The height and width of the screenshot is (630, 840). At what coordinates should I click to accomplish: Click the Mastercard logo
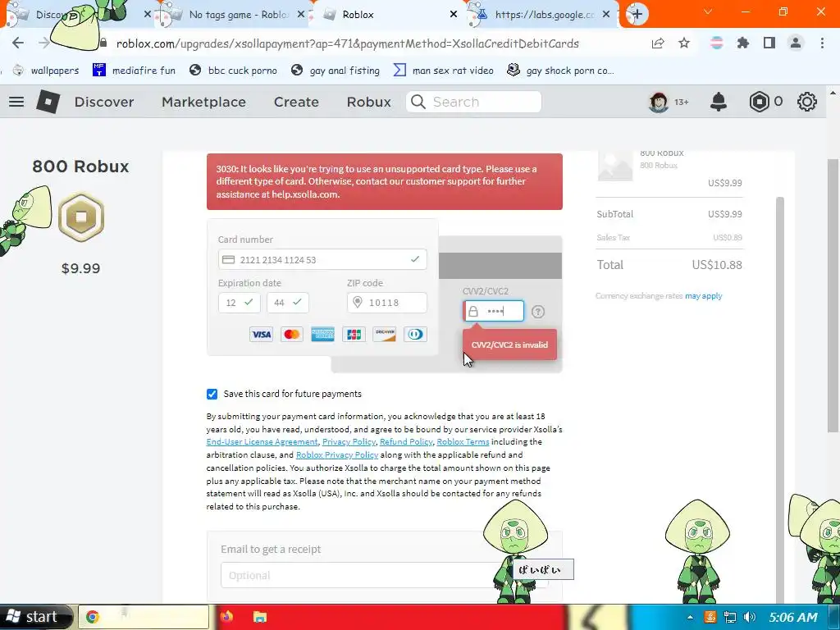coord(292,335)
